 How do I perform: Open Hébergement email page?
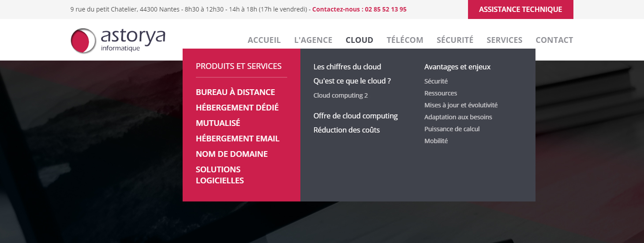(238, 139)
